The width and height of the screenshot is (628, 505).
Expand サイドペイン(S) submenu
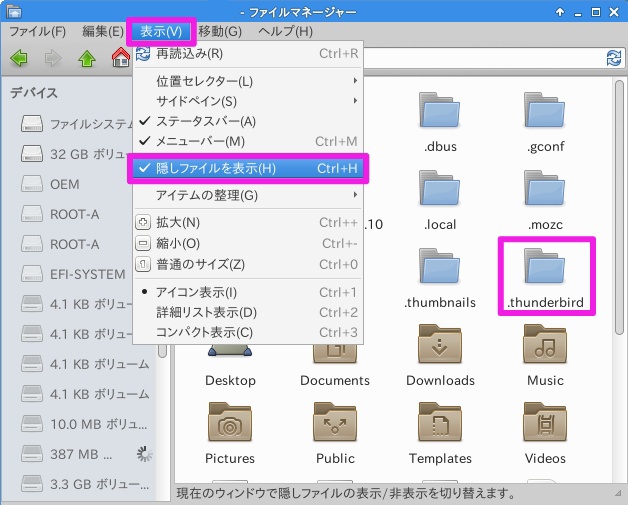coord(248,101)
